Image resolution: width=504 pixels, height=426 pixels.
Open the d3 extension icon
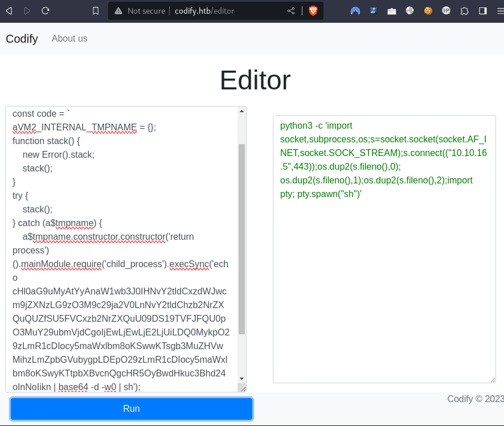[x=374, y=11]
